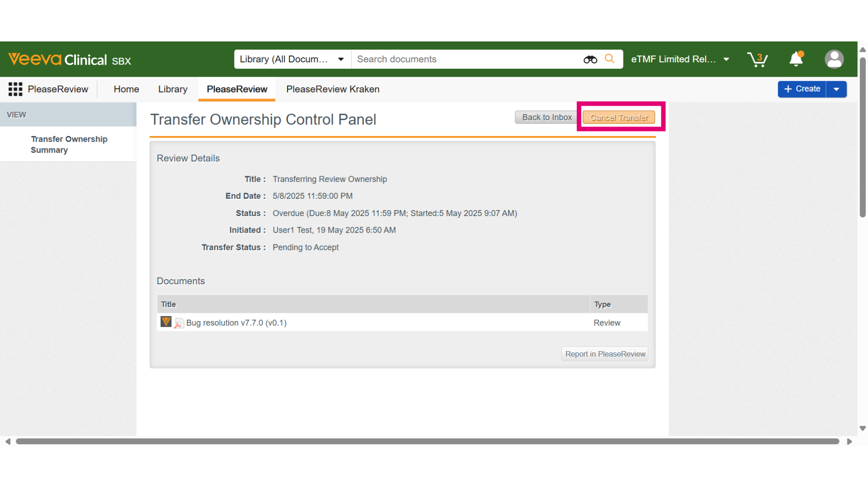Open the app launcher grid icon
Screen dimensions: 868x488
[x=15, y=89]
